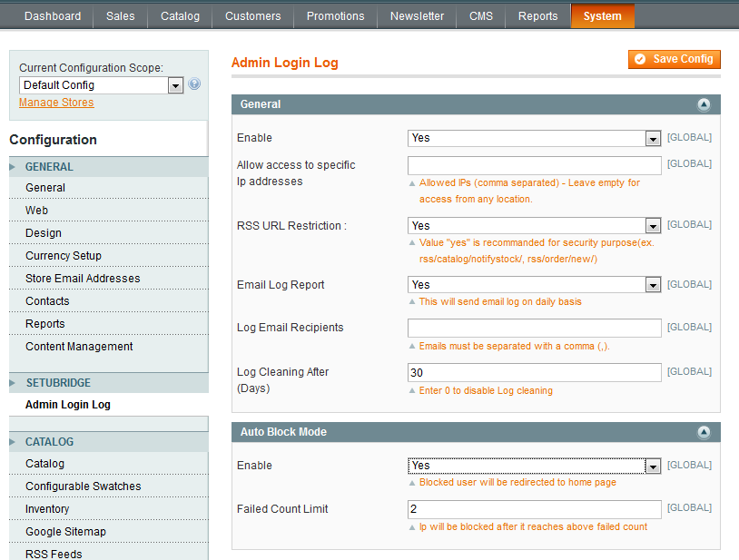Screen dimensions: 739x560
Task: Open the Email Log Report dropdown
Action: (x=534, y=285)
